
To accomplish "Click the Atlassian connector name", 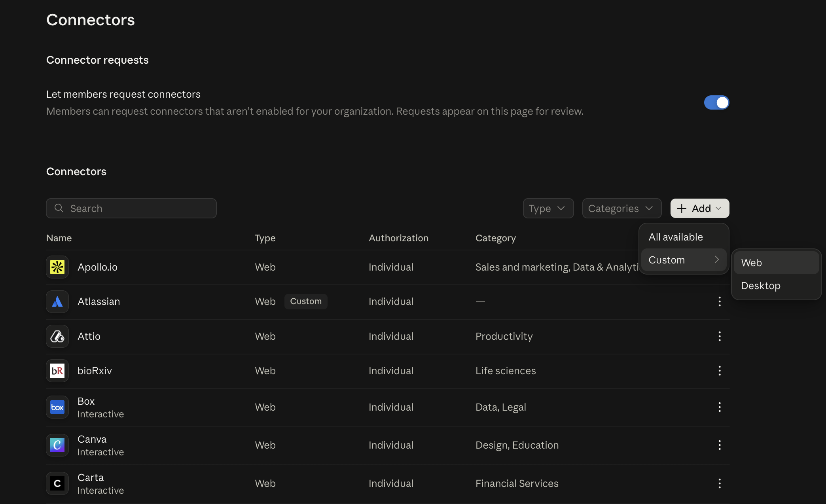I will [x=99, y=301].
